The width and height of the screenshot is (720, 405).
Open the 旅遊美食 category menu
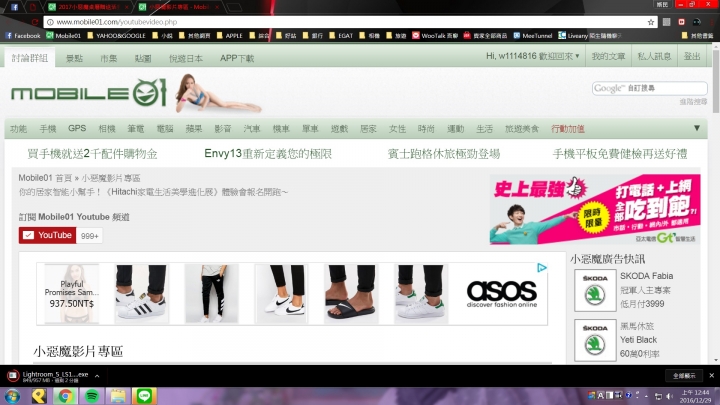tap(522, 129)
